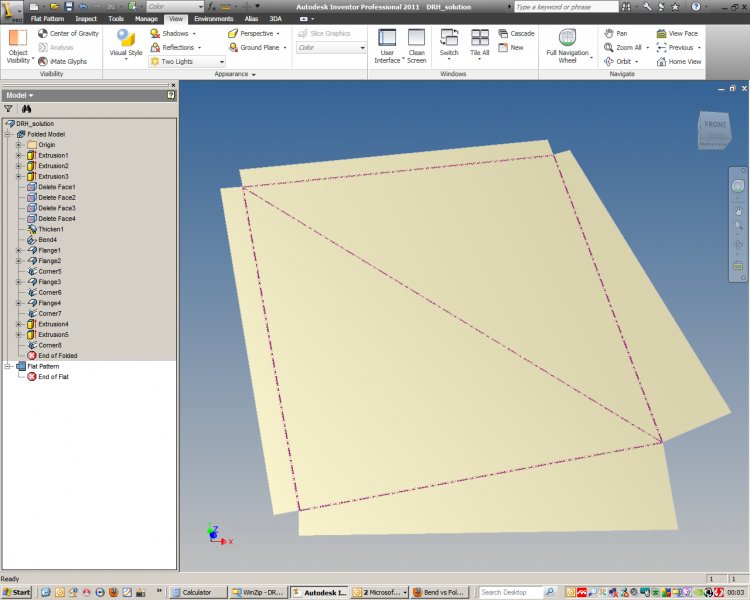Image resolution: width=750 pixels, height=600 pixels.
Task: Click the binoculars find icon in Model panel
Action: tap(27, 108)
